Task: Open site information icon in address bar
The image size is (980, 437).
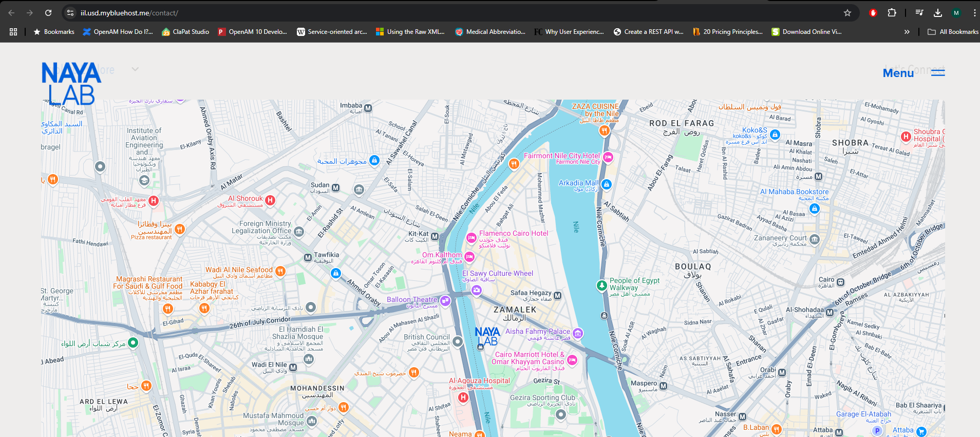Action: pos(70,13)
